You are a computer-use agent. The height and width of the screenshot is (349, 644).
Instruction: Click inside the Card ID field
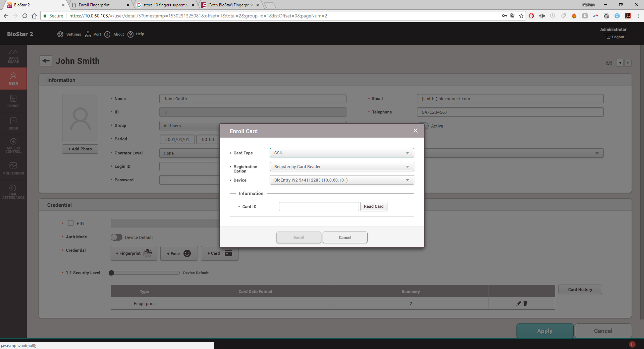coord(318,206)
